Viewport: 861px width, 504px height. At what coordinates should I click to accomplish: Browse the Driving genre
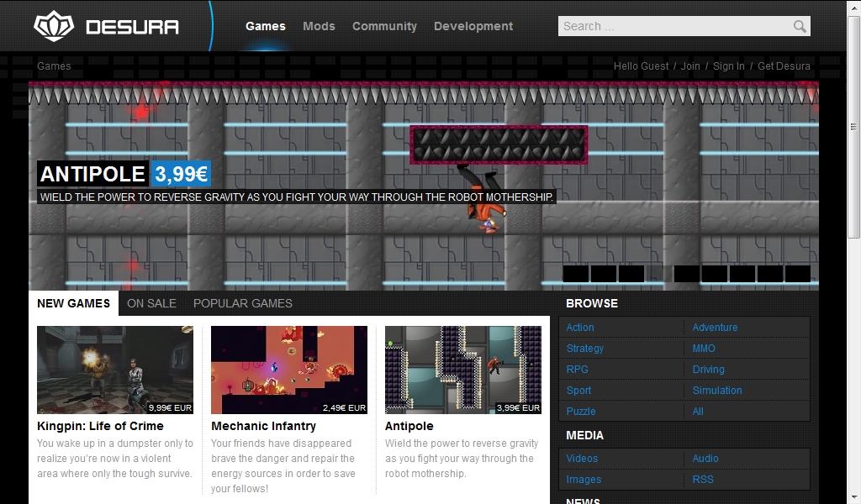click(x=708, y=370)
